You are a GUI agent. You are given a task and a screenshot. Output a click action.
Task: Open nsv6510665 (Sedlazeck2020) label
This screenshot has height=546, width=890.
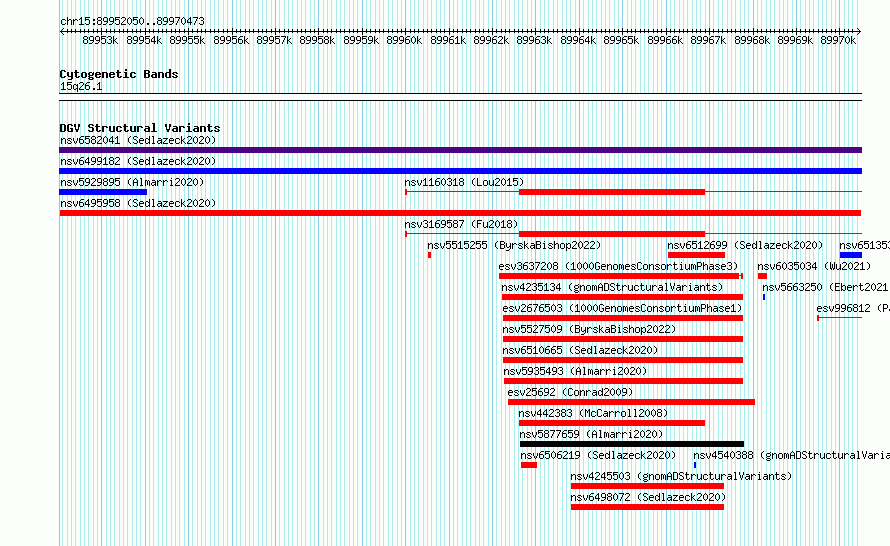[580, 350]
